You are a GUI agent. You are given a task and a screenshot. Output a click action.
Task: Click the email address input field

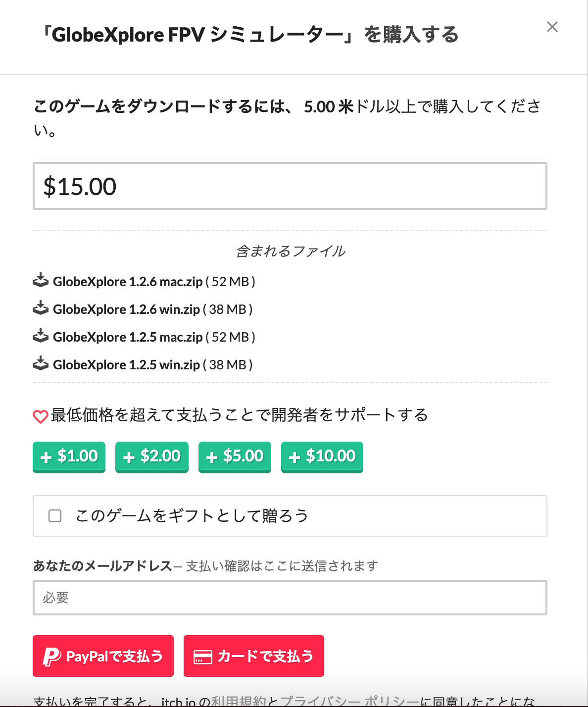[x=290, y=598]
